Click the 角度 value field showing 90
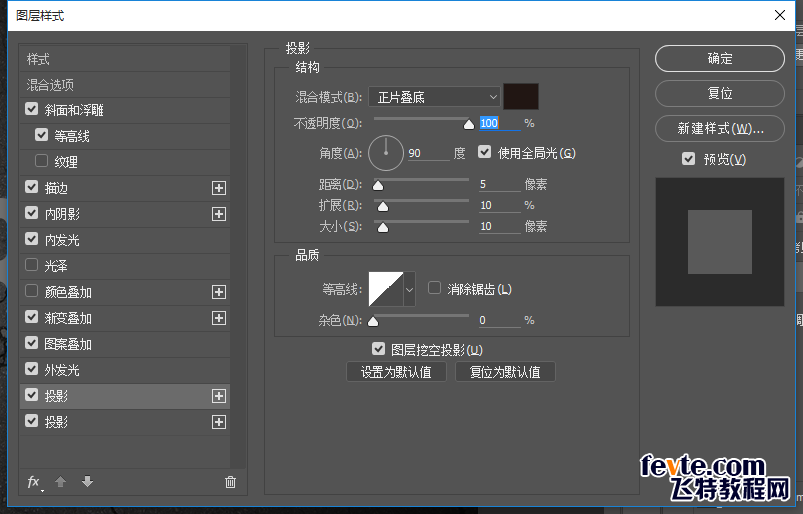Image resolution: width=803 pixels, height=514 pixels. (x=428, y=153)
